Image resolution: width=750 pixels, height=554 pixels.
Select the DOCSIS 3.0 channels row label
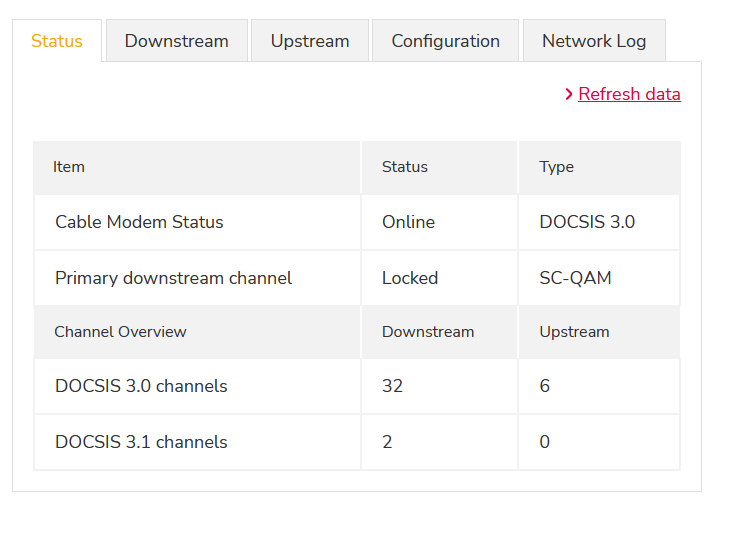click(141, 386)
